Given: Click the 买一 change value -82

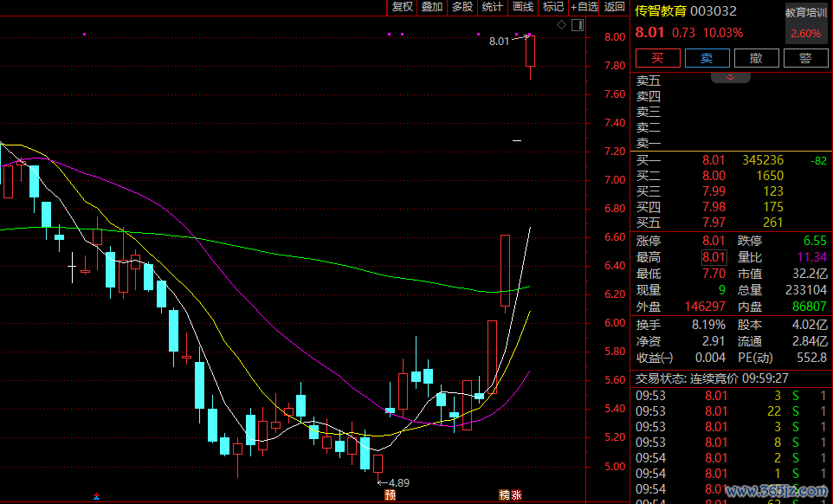Looking at the screenshot, I should pyautogui.click(x=819, y=160).
